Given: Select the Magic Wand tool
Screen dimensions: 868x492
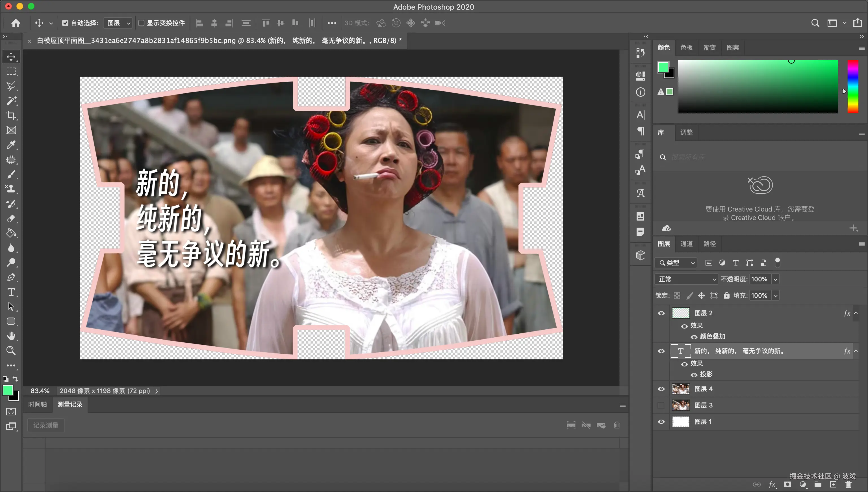Looking at the screenshot, I should (11, 100).
